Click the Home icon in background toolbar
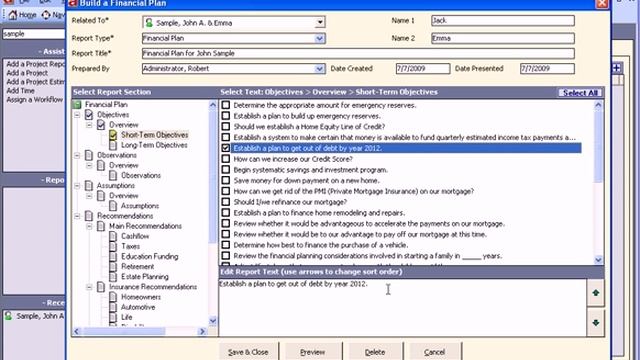Viewport: 640px width, 360px height. point(13,15)
